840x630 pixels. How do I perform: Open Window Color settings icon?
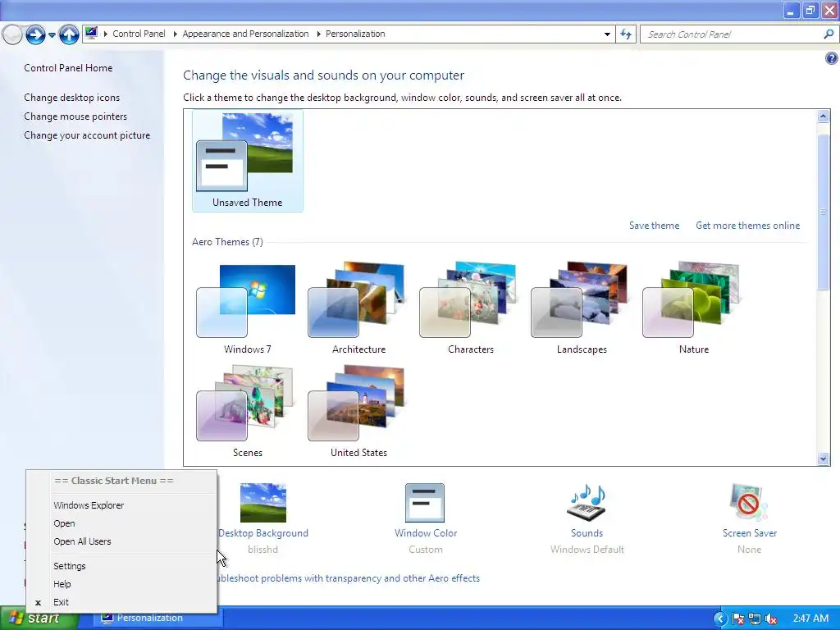click(x=425, y=503)
